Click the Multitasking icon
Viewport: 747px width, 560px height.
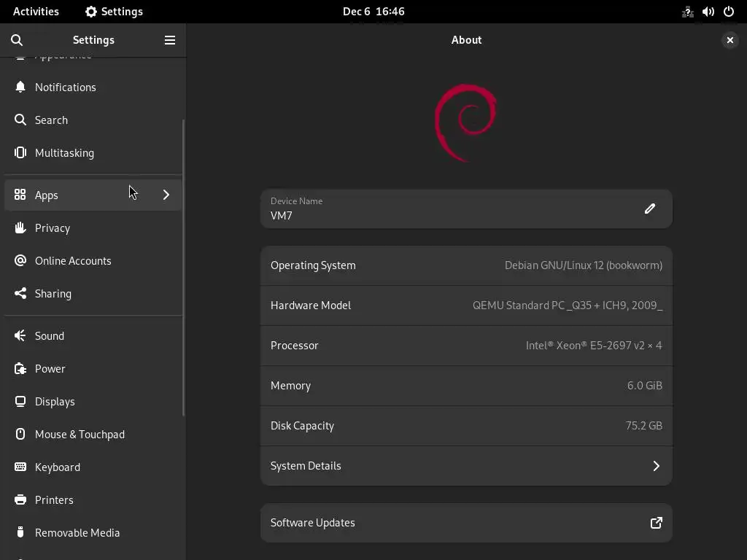(x=20, y=152)
